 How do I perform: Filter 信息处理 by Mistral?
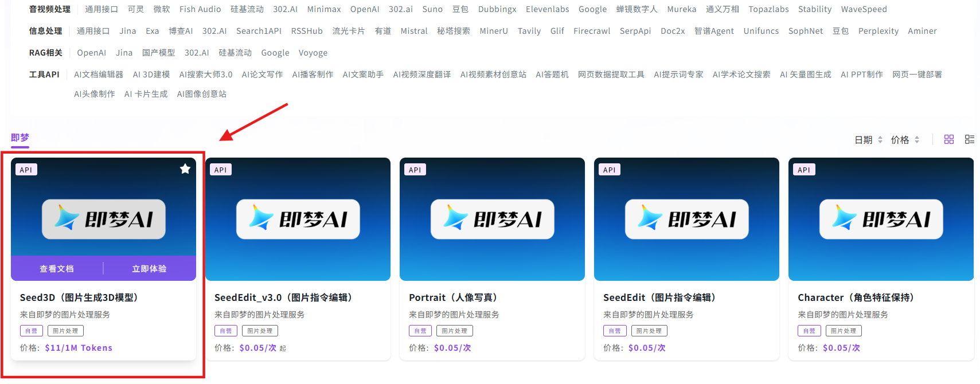414,31
